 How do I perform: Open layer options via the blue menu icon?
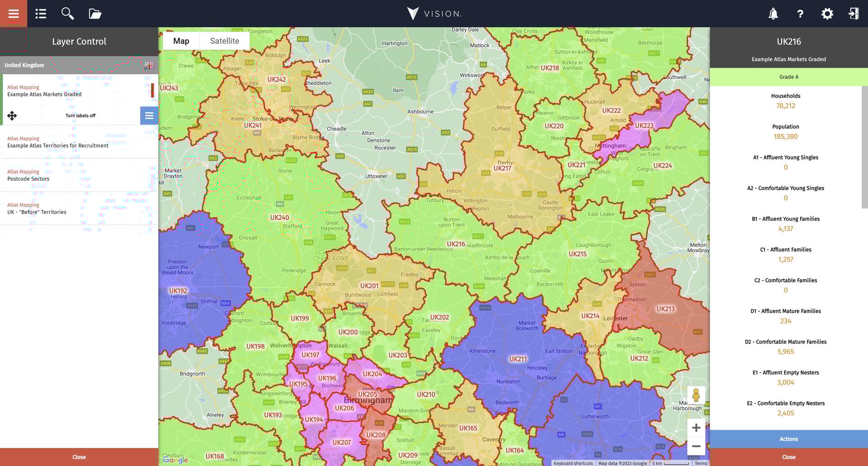click(x=149, y=116)
